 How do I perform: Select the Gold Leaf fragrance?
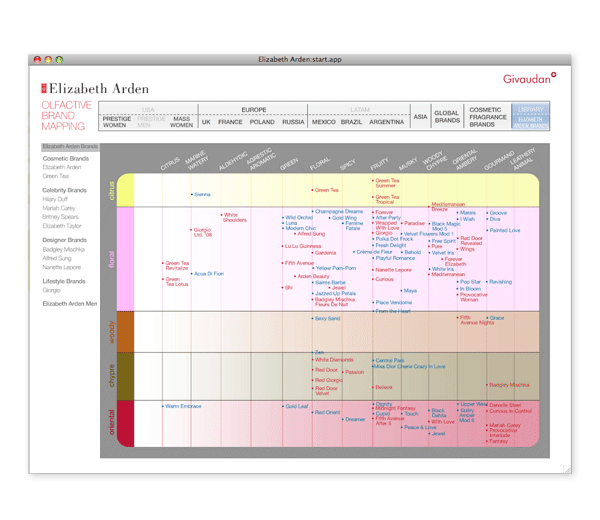click(295, 406)
